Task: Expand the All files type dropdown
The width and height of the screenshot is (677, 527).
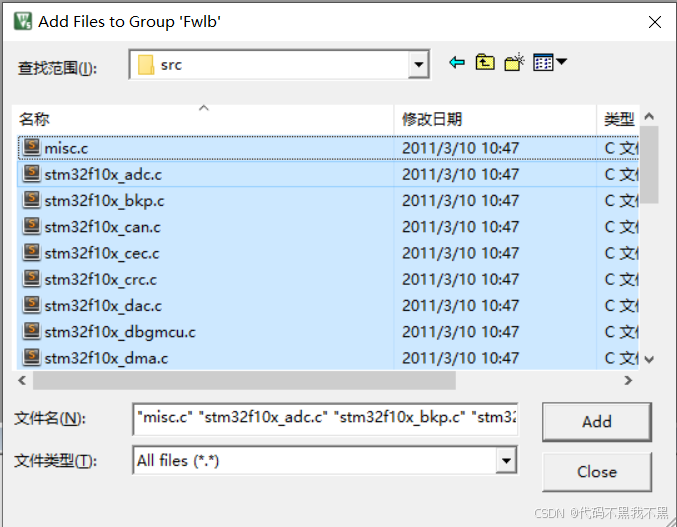Action: pos(506,461)
